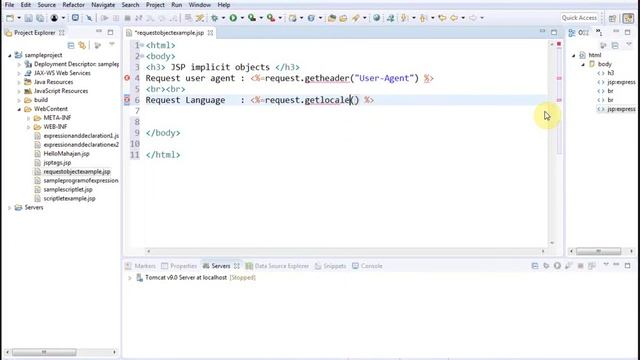Open the Debug button dropdown arrow

(x=223, y=18)
